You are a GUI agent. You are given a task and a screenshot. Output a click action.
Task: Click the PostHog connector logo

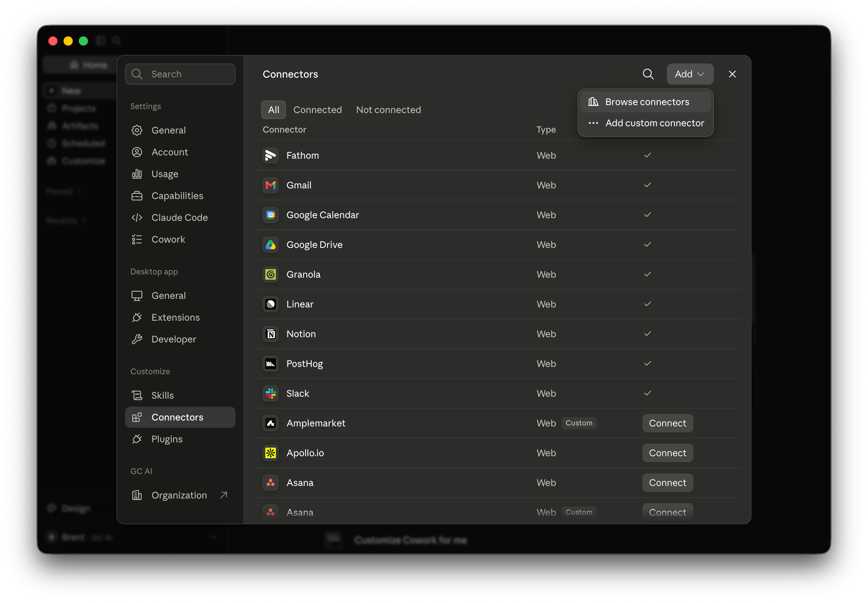pos(271,364)
